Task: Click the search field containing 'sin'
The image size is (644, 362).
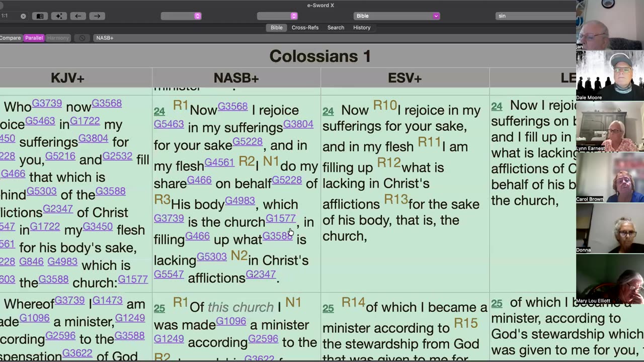Action: point(535,16)
